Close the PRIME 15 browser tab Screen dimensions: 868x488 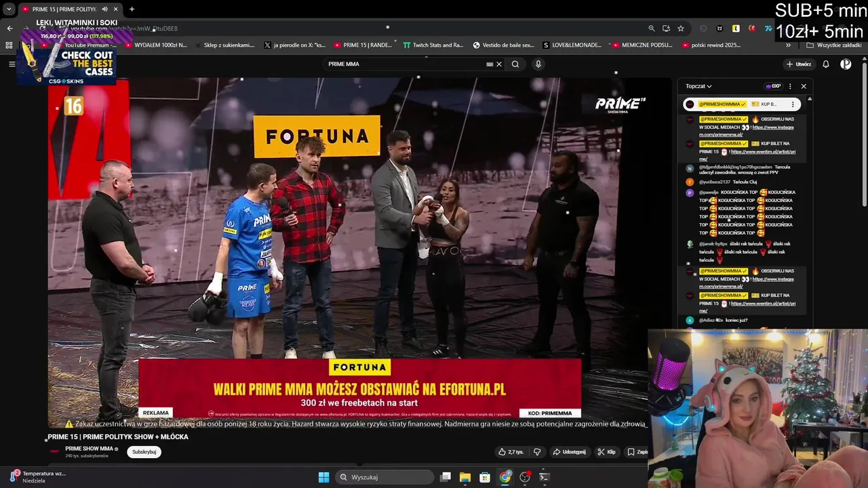tap(116, 9)
